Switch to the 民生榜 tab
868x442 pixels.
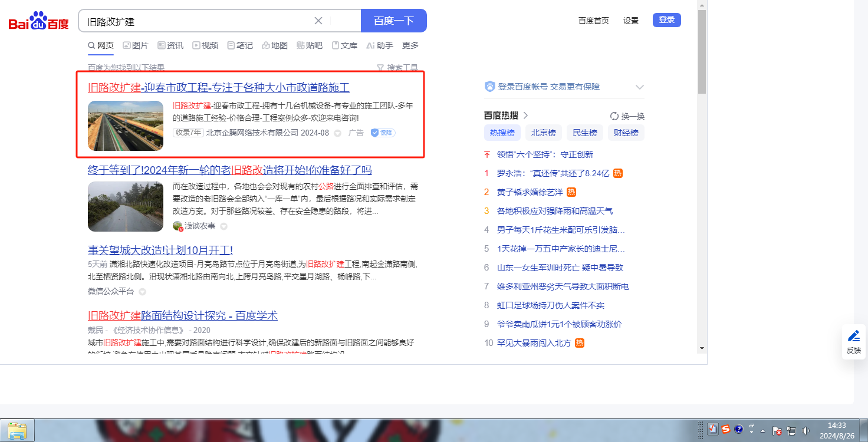tap(585, 133)
